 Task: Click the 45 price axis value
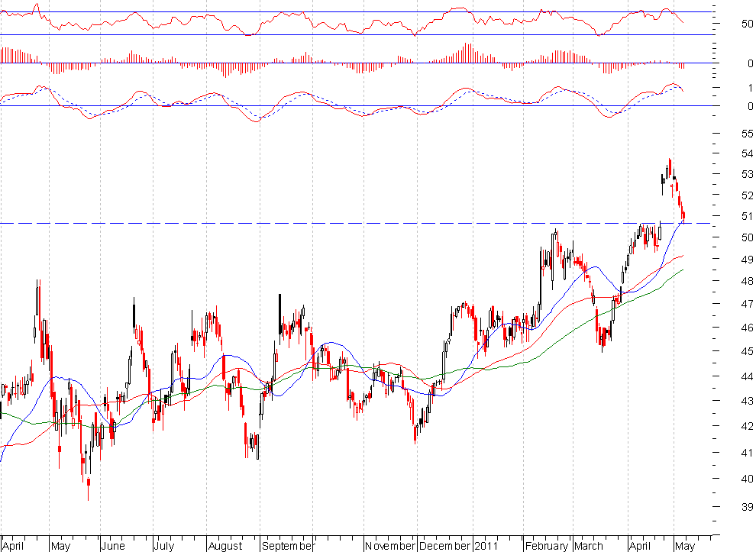click(x=748, y=351)
